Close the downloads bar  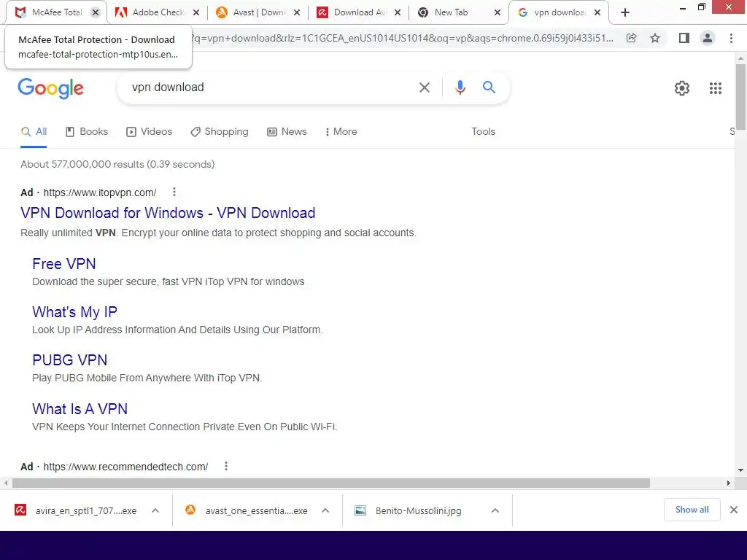(734, 510)
